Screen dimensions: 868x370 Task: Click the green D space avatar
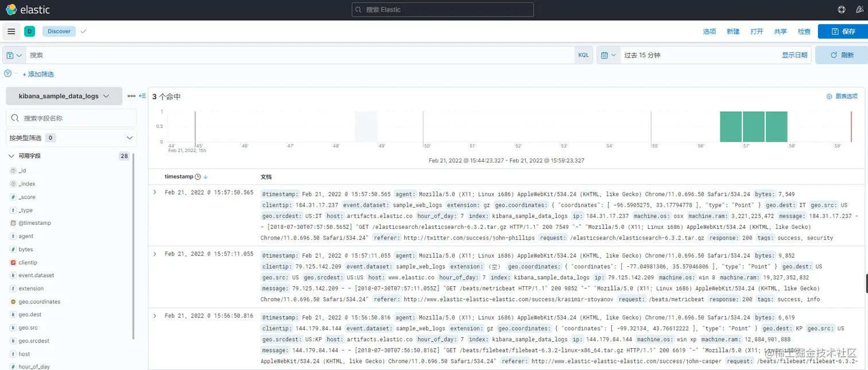point(29,32)
